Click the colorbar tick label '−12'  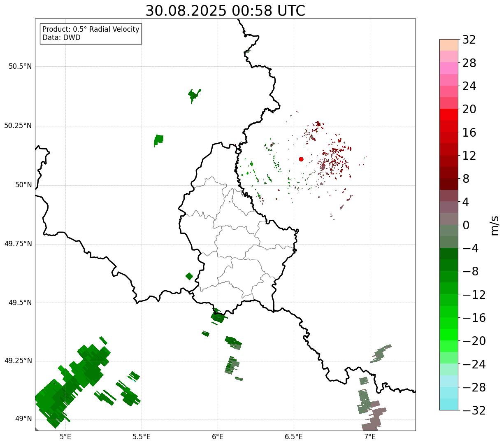click(x=474, y=295)
